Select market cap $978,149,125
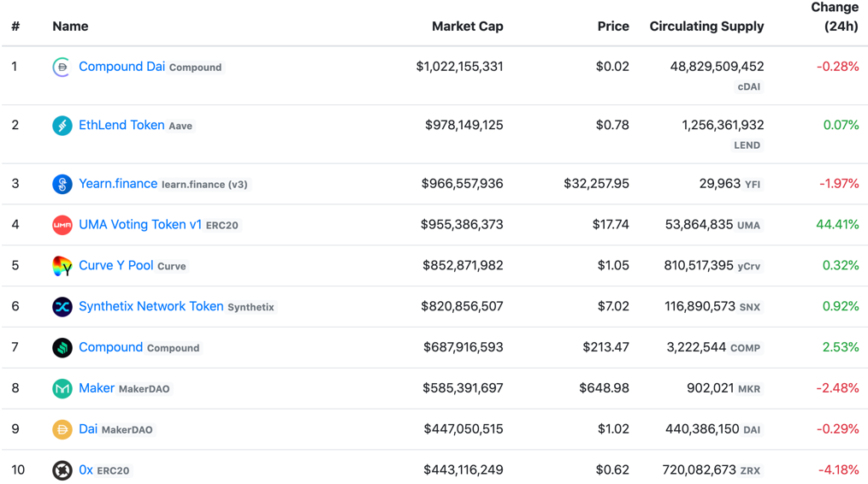 click(x=464, y=125)
